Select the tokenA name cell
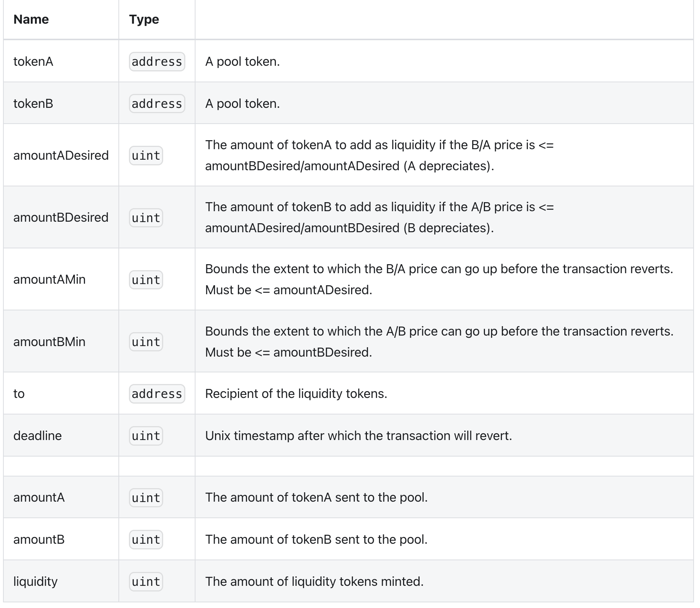Image resolution: width=700 pixels, height=608 pixels. (61, 61)
